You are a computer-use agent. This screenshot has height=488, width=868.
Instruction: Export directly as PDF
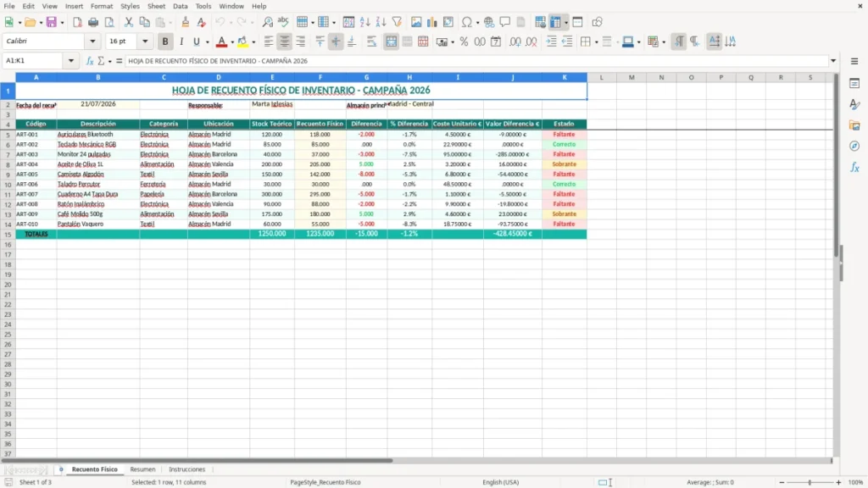coord(77,22)
